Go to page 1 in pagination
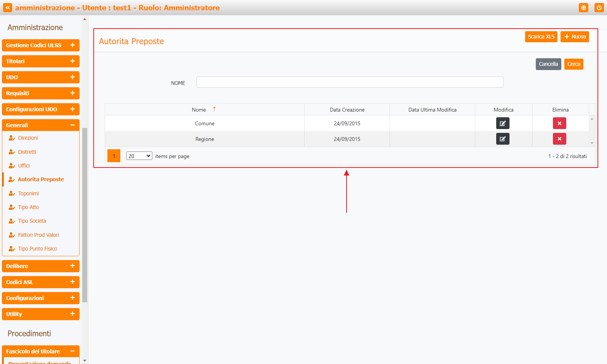 click(x=114, y=156)
